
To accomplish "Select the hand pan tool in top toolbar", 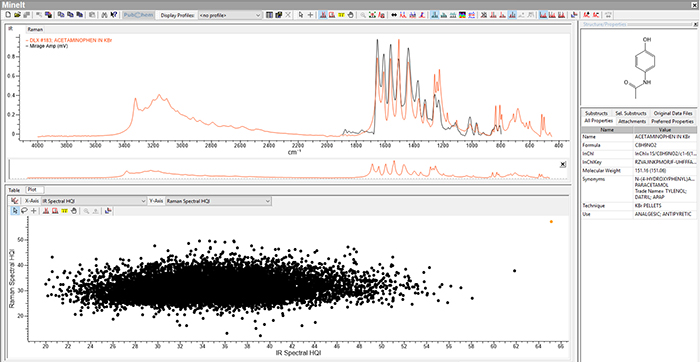I will click(351, 15).
